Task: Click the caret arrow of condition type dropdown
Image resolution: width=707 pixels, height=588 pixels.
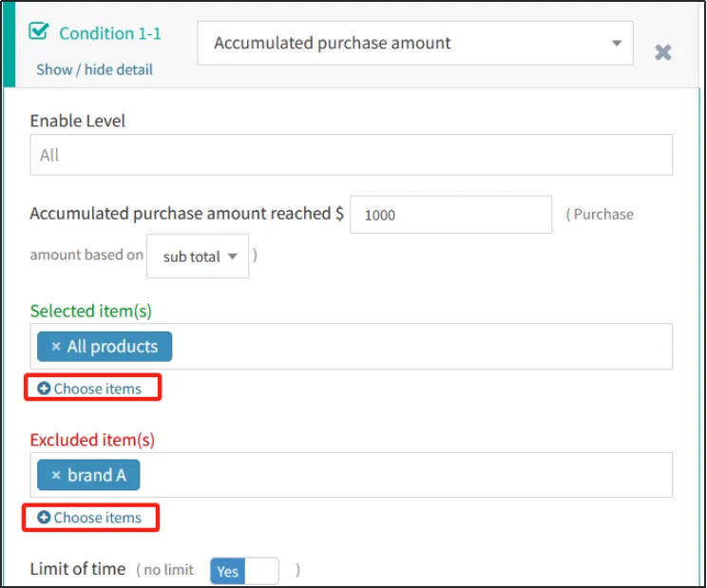Action: (x=617, y=43)
